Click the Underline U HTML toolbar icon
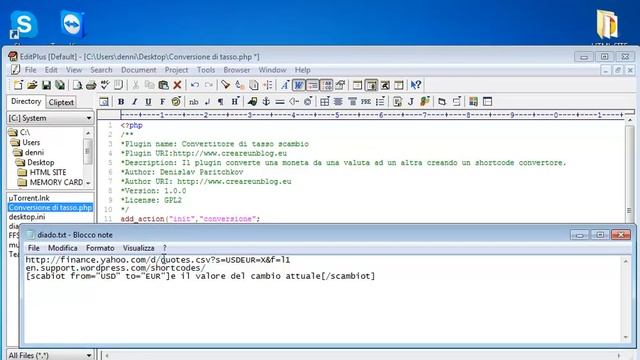The width and height of the screenshot is (640, 360). coord(148,102)
